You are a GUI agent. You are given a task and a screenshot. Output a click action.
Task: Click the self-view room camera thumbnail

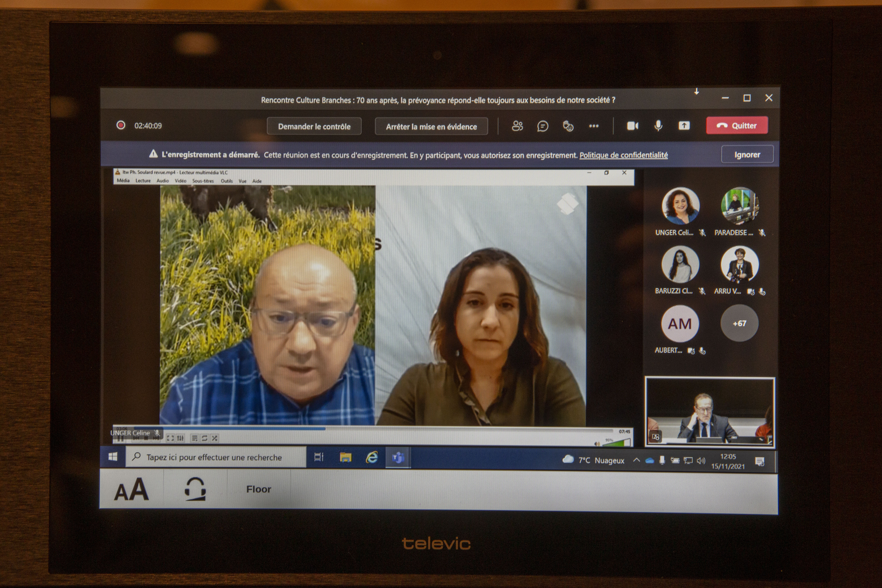710,412
